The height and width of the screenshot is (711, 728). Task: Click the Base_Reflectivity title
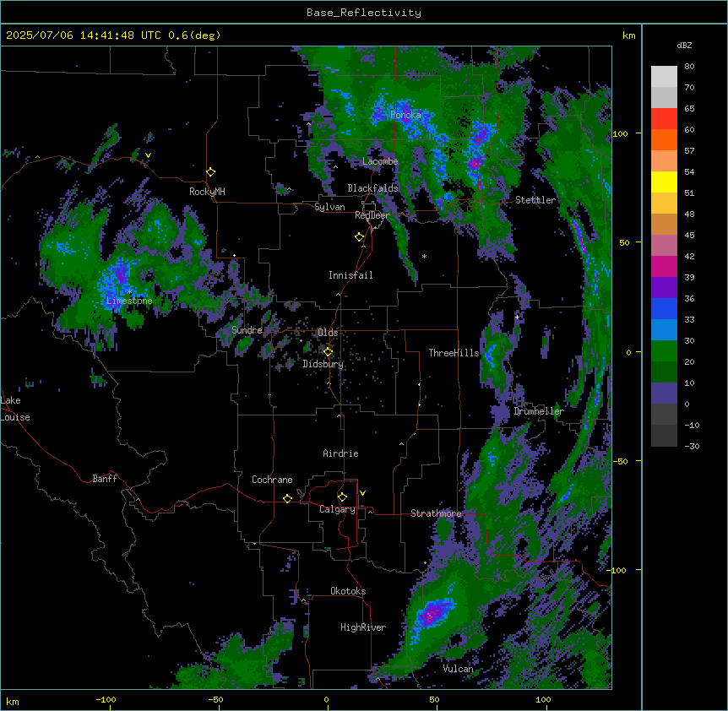pyautogui.click(x=364, y=13)
